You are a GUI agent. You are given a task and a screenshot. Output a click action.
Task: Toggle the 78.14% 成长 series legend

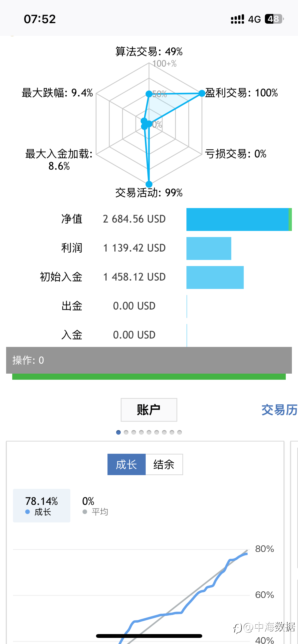(42, 506)
